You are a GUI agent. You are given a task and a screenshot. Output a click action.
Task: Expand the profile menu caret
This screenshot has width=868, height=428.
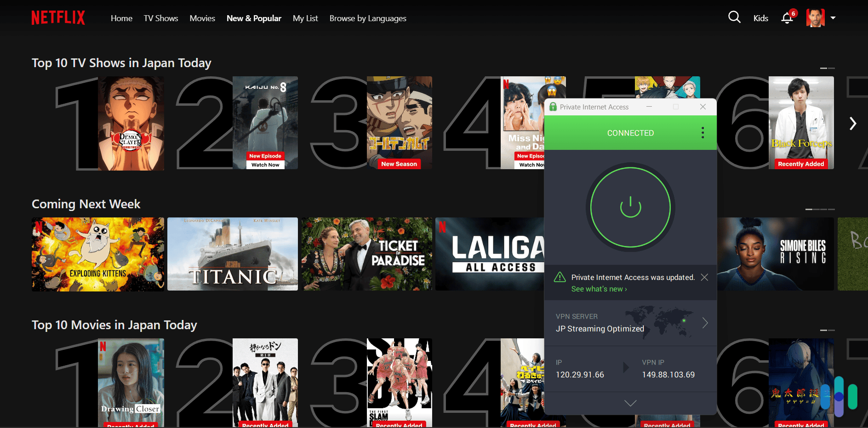pos(833,18)
